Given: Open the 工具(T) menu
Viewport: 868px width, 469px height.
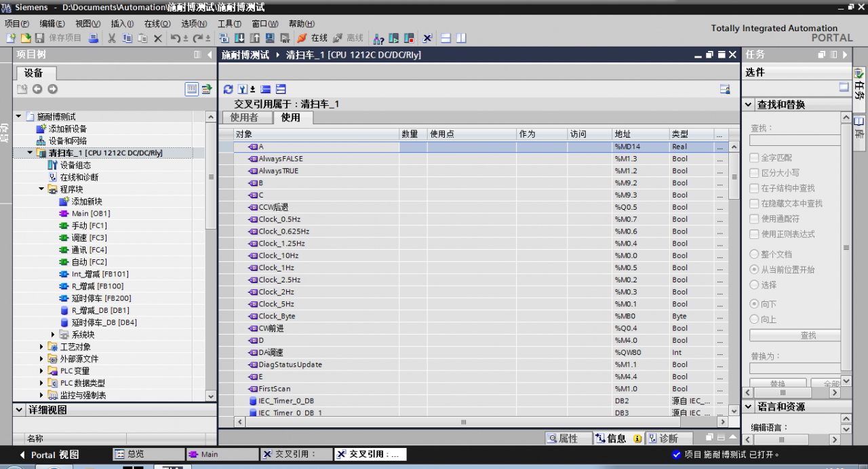Looking at the screenshot, I should [x=229, y=24].
